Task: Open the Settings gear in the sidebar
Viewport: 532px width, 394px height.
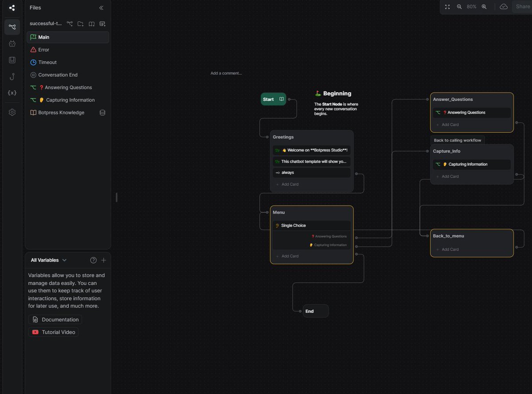Action: coord(12,112)
